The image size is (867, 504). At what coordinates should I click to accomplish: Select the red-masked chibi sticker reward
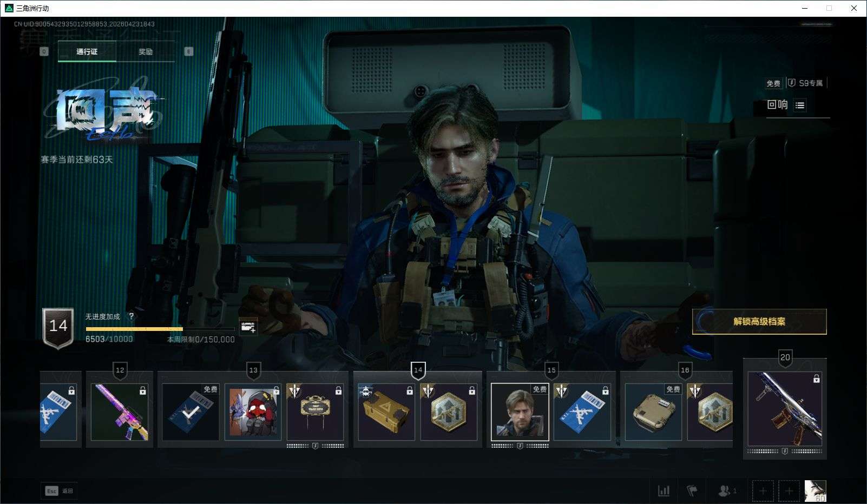click(x=253, y=412)
